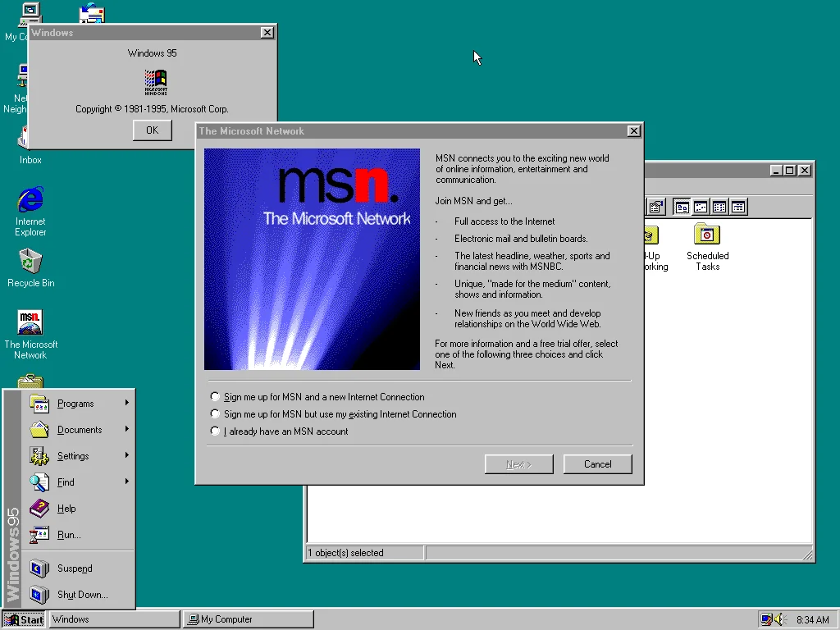The height and width of the screenshot is (630, 840).
Task: Select 'I already have an MSN account'
Action: tap(216, 431)
